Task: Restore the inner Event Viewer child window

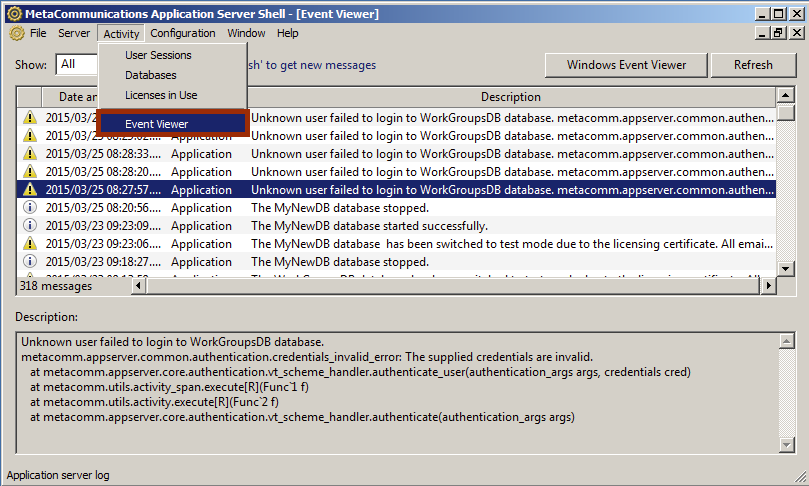Action: (x=779, y=33)
